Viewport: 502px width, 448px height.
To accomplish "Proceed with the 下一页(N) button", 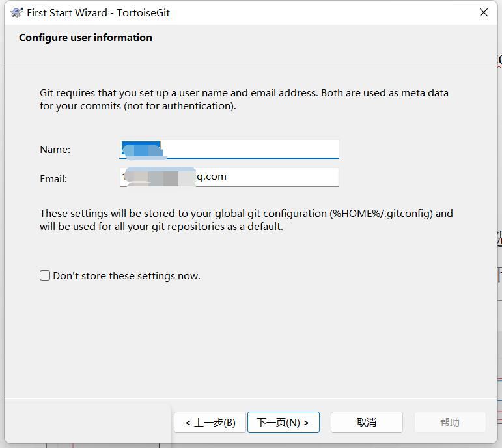I will (x=283, y=423).
